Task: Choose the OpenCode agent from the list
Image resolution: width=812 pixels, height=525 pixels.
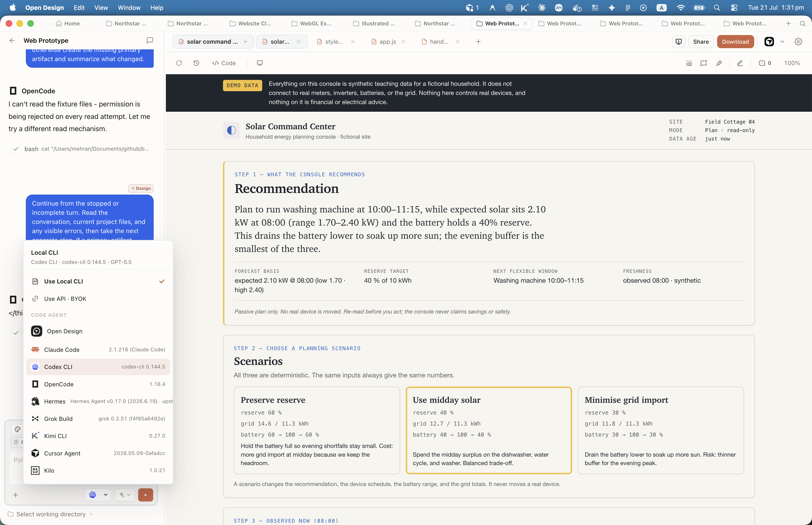Action: pyautogui.click(x=98, y=384)
